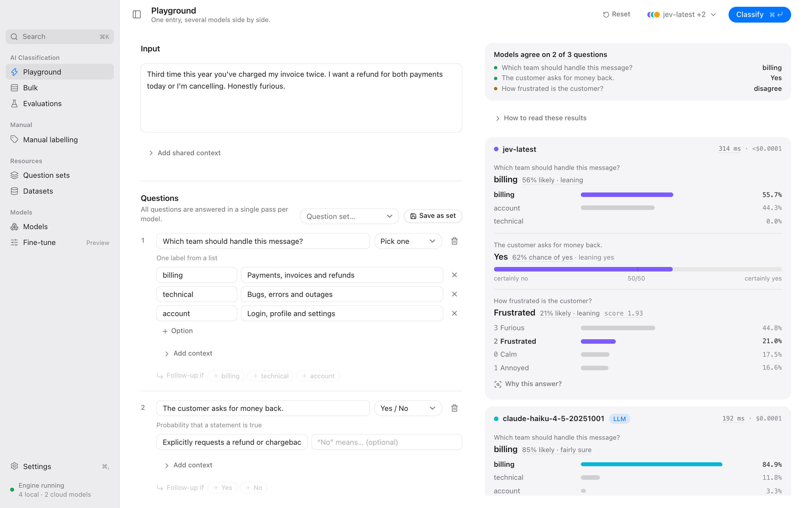
Task: Add follow-up if technical chip
Action: tap(270, 376)
